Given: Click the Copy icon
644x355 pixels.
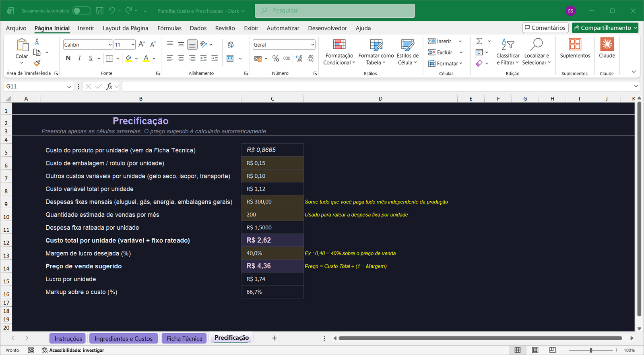Looking at the screenshot, I should pos(37,52).
